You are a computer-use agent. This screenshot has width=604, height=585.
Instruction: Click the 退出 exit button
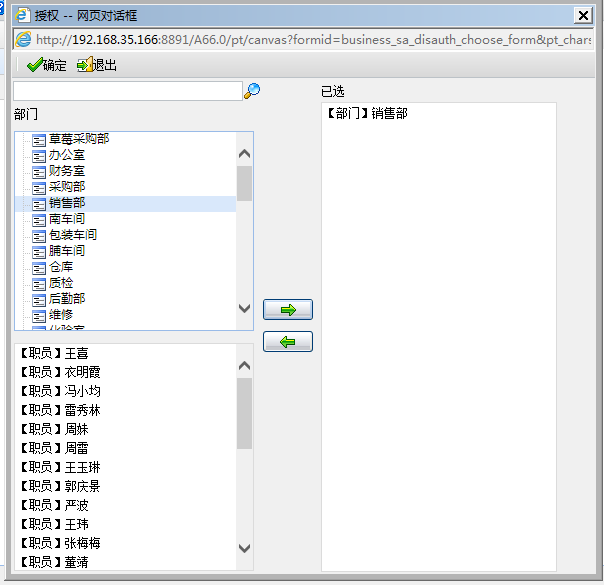(96, 65)
